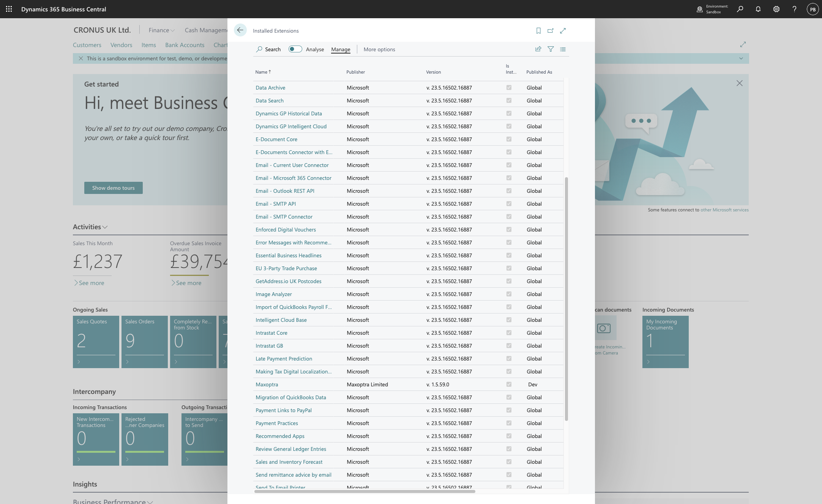
Task: Click Is Installed checkbox for Intrastat GB
Action: pyautogui.click(x=509, y=346)
